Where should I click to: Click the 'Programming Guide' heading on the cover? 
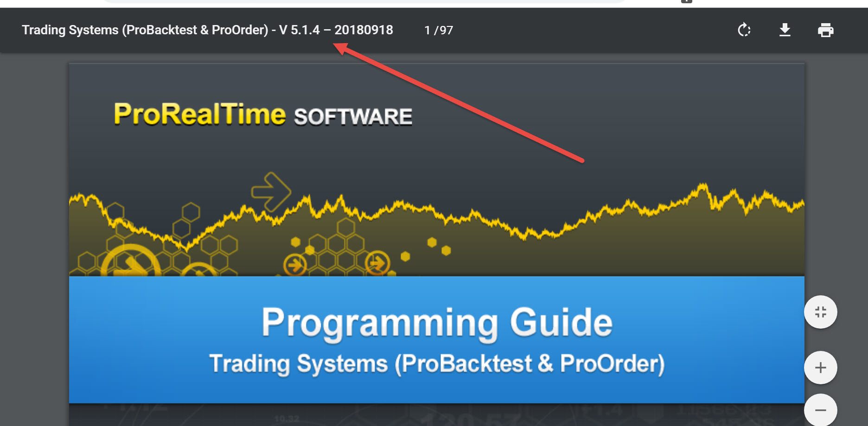(x=437, y=323)
